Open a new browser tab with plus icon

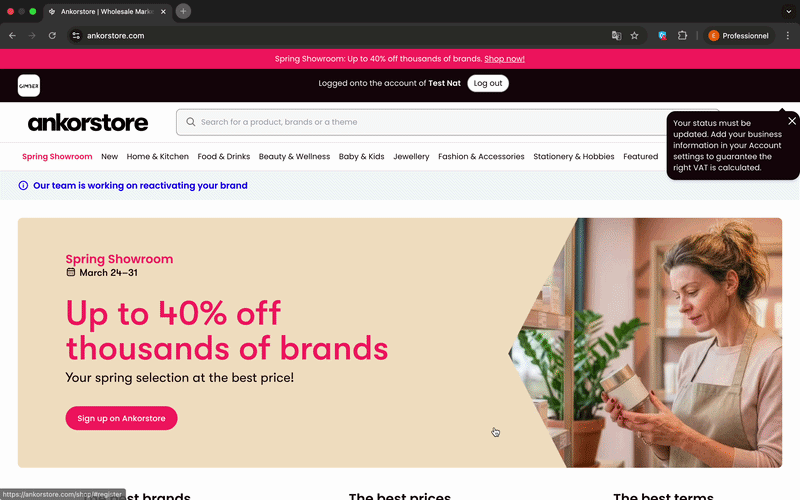pos(183,11)
